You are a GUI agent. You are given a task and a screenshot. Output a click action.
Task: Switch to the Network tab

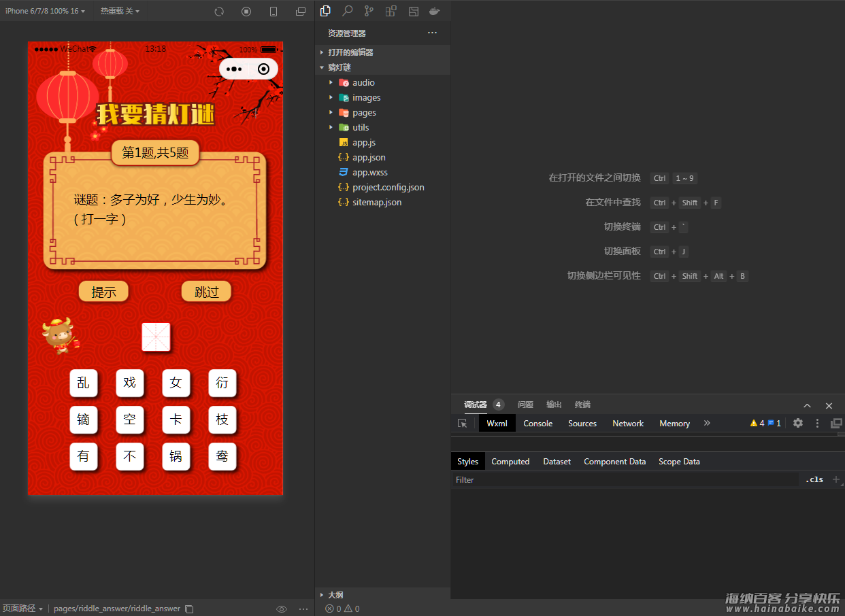point(628,423)
